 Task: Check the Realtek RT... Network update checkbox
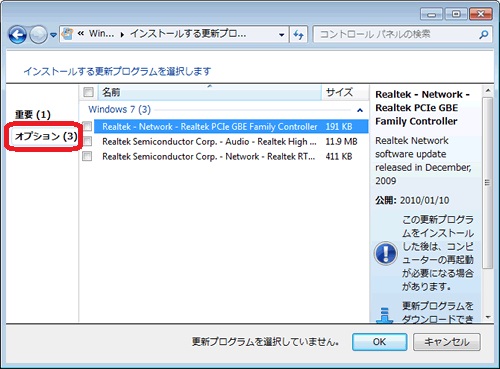click(x=87, y=156)
